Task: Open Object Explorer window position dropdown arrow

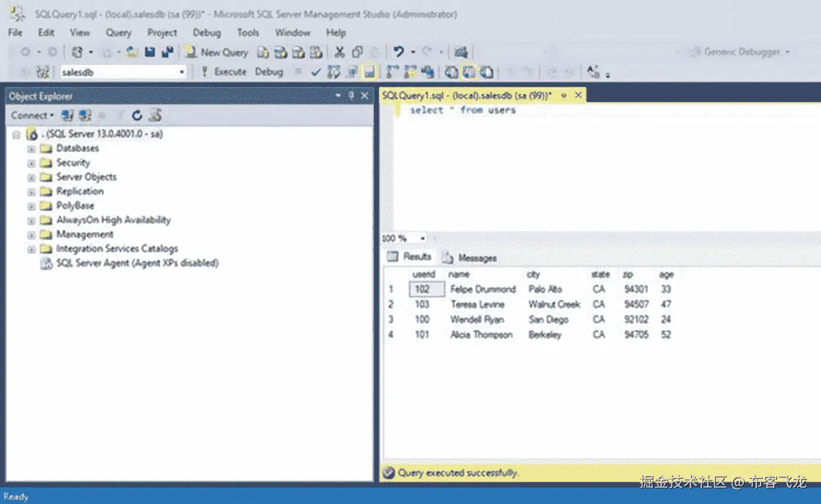Action: 338,96
